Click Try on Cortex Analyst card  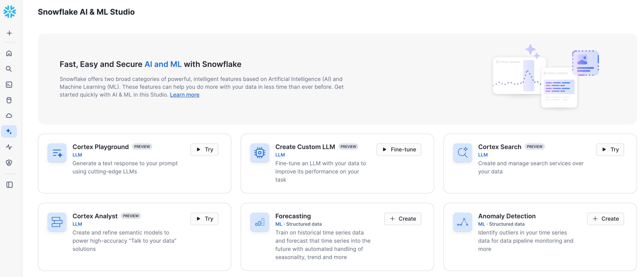point(204,219)
